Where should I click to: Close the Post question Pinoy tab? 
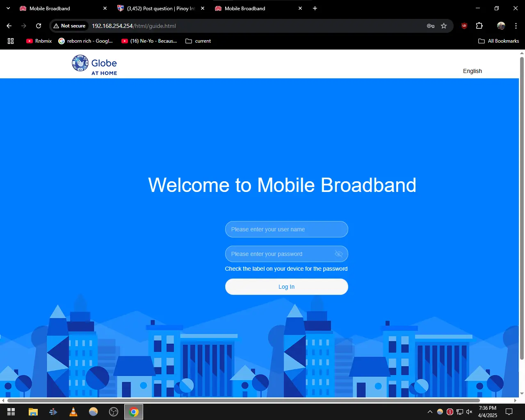coord(203,8)
